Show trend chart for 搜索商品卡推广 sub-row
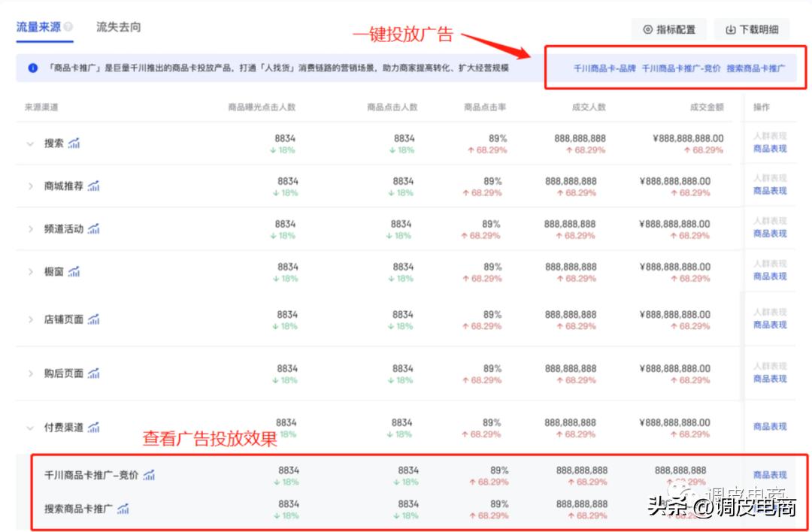 coord(123,509)
